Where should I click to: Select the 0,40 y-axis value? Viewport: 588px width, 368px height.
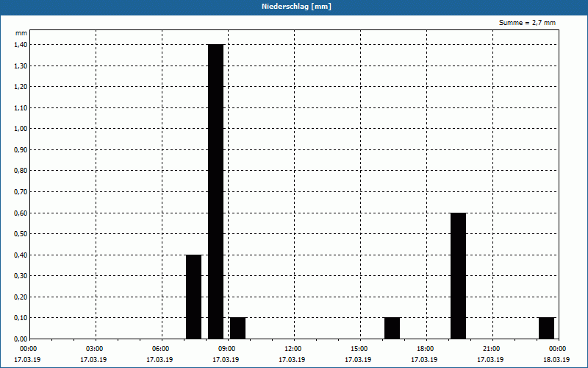click(x=21, y=255)
